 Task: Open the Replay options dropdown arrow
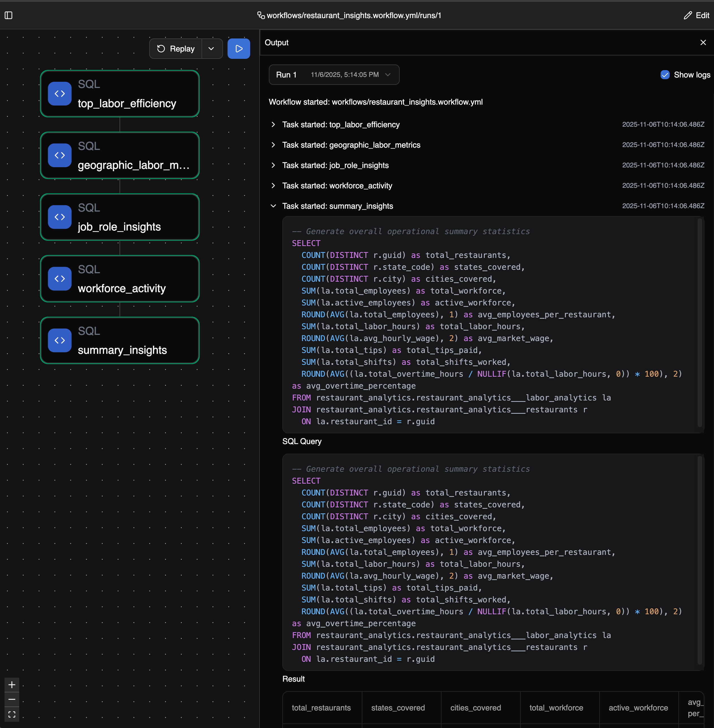211,49
